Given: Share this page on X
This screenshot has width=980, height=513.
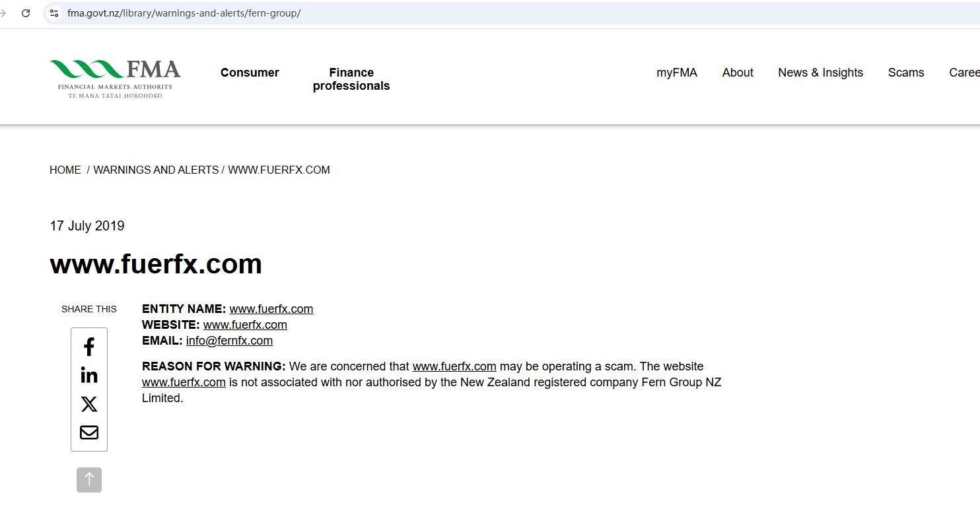Looking at the screenshot, I should coord(89,404).
